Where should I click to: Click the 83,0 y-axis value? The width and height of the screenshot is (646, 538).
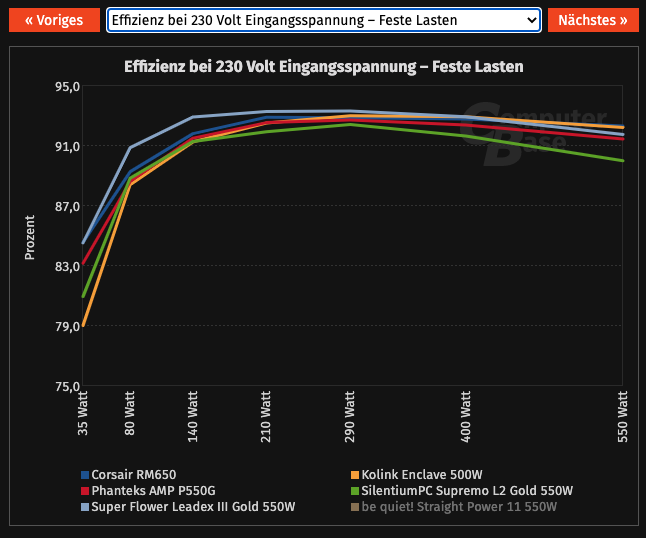68,267
